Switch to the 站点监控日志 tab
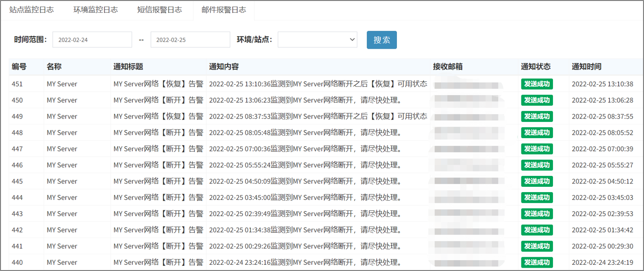The image size is (644, 271). [32, 10]
